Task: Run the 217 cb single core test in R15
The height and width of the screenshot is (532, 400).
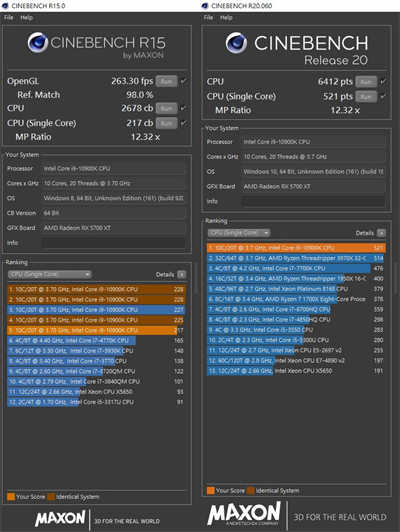Action: (x=167, y=123)
